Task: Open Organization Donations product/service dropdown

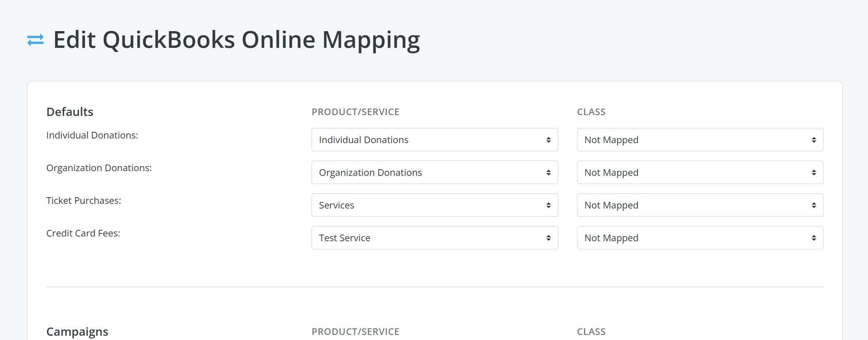Action: pos(435,172)
